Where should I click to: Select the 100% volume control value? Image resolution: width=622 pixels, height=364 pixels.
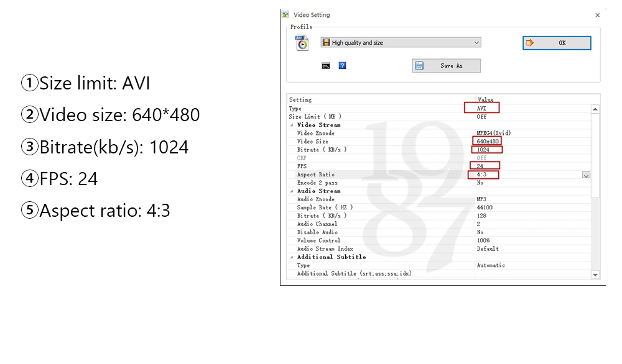(483, 240)
